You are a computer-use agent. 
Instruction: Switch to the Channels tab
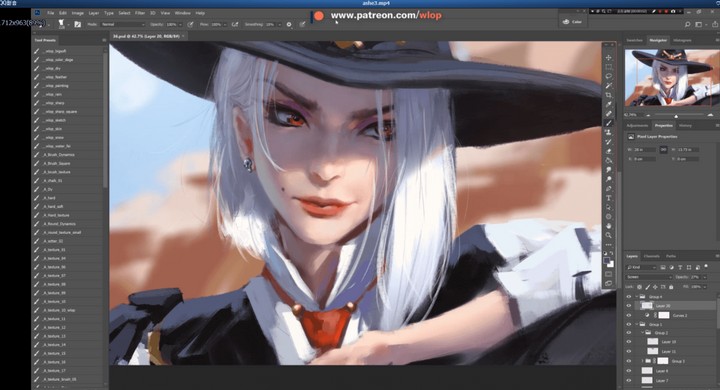tap(652, 256)
